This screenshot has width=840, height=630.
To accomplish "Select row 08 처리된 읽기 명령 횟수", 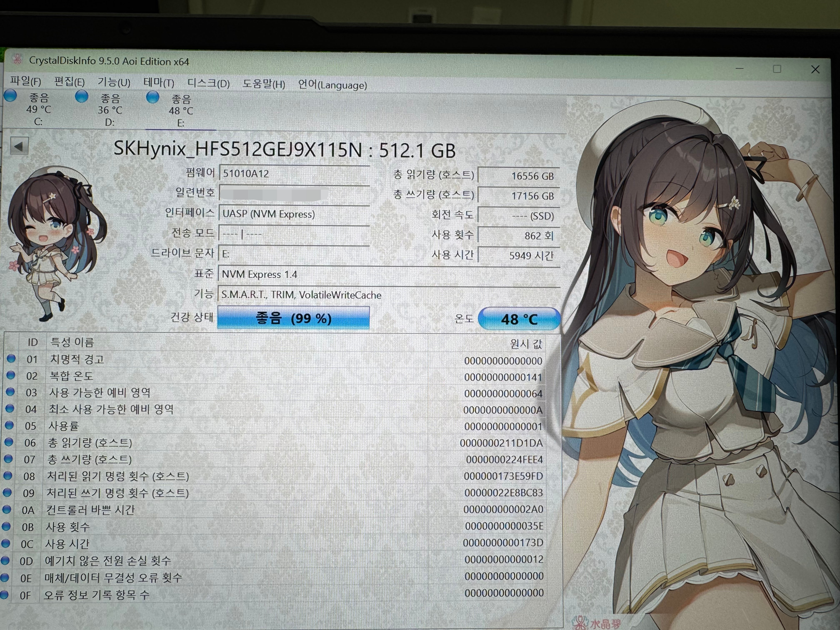I will click(281, 476).
